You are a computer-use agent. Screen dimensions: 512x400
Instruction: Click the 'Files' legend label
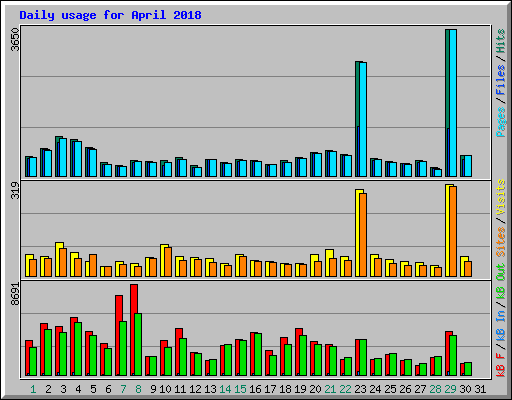[x=501, y=80]
